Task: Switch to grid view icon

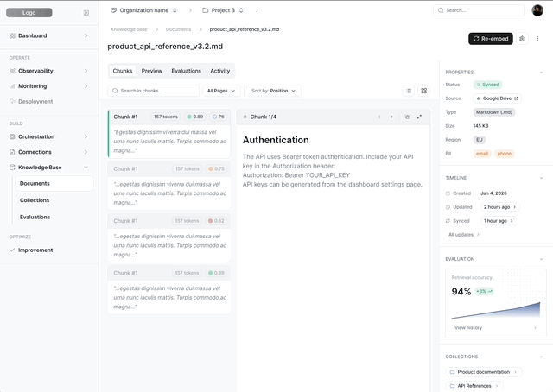Action: click(424, 91)
